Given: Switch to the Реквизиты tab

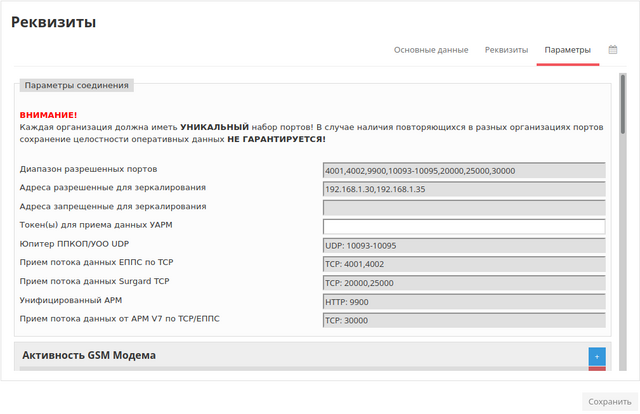Looking at the screenshot, I should coord(506,49).
